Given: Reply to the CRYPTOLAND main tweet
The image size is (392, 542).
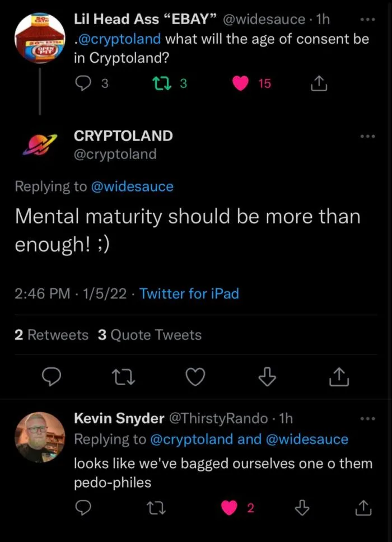Looking at the screenshot, I should pos(52,379).
